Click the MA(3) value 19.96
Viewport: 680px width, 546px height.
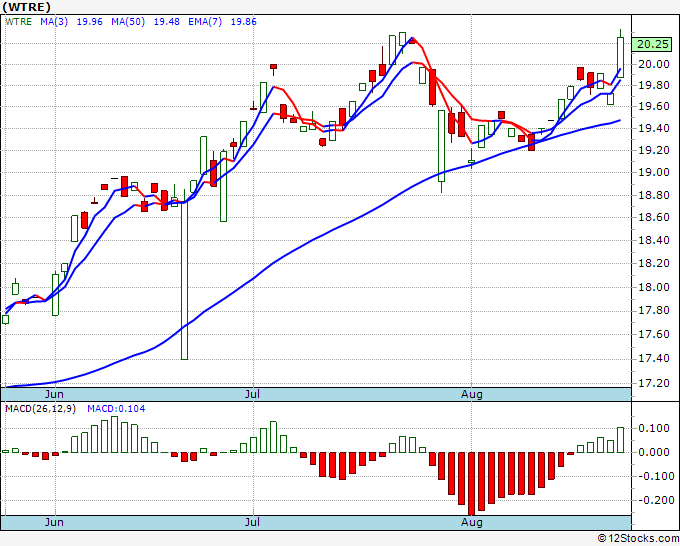pos(89,22)
